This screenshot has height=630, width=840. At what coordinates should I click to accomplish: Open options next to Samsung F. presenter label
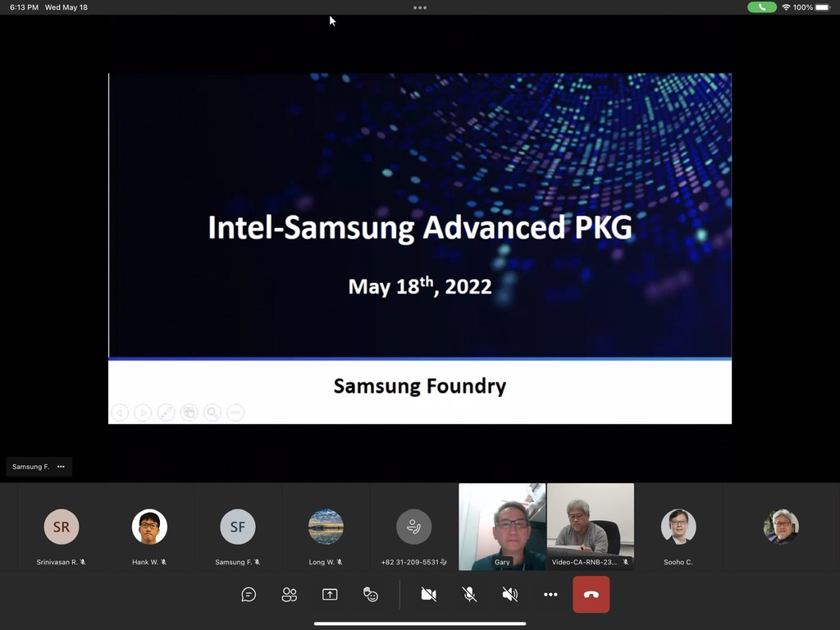[x=61, y=467]
